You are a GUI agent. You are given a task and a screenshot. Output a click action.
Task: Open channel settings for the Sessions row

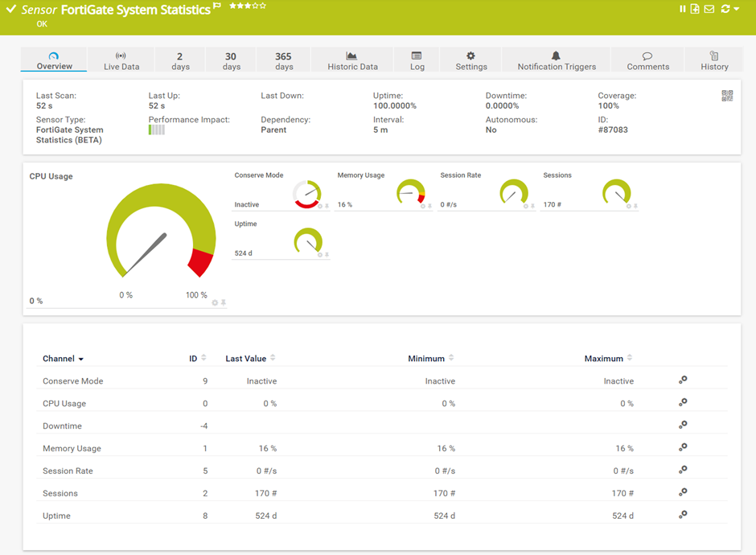(683, 493)
